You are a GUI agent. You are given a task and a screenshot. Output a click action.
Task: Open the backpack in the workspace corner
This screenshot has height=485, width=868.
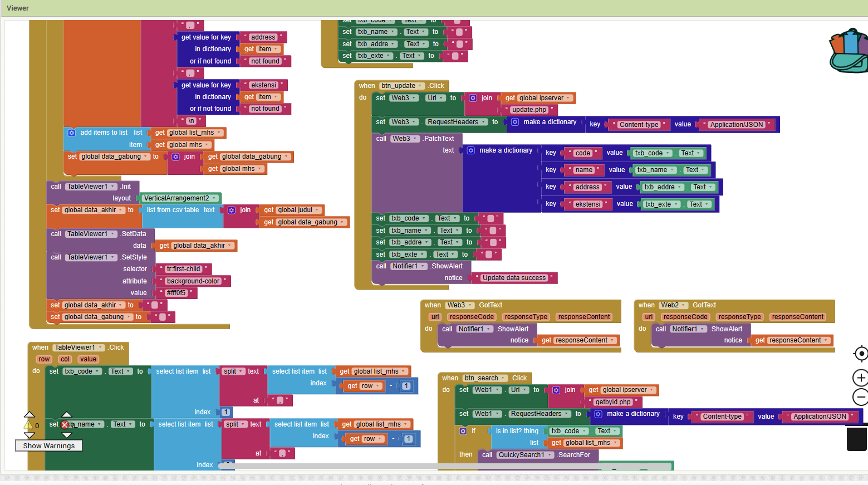(849, 51)
